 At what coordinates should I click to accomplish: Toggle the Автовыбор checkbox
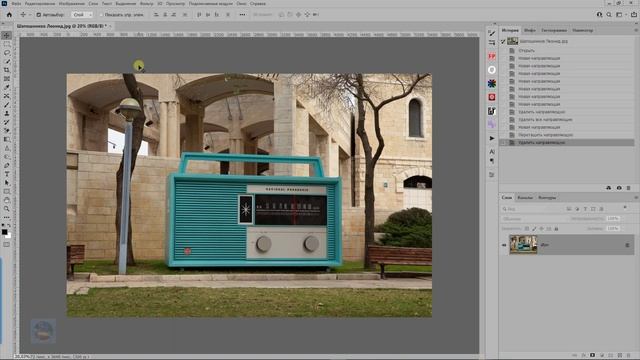(x=39, y=15)
